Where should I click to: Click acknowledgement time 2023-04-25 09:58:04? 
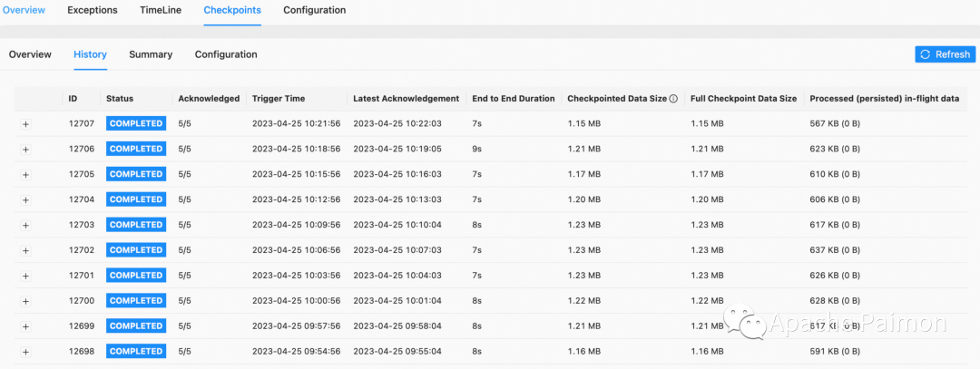pyautogui.click(x=397, y=325)
